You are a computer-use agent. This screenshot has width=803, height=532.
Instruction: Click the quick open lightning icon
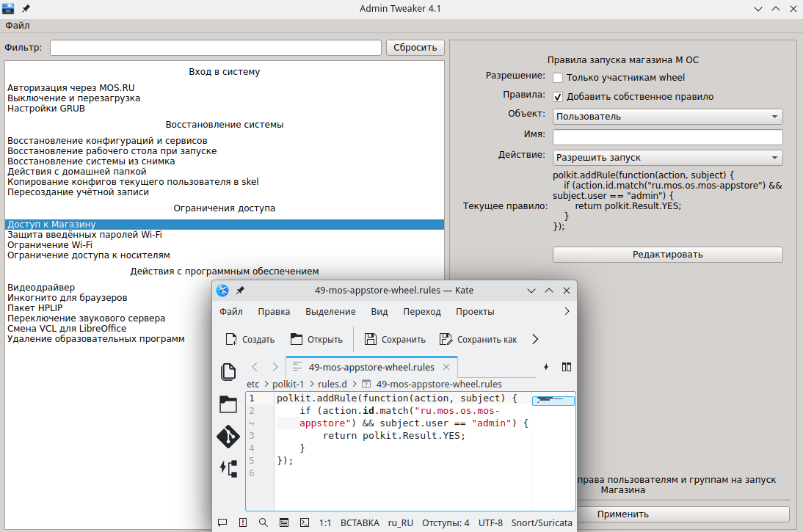(546, 367)
